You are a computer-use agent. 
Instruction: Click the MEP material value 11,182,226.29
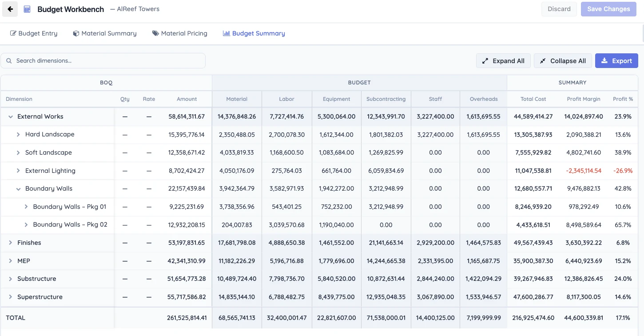click(237, 261)
